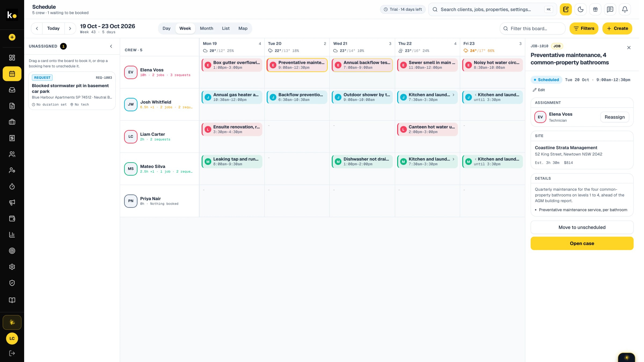Open the megaphone marketing sidebar icon
The height and width of the screenshot is (362, 644).
pyautogui.click(x=12, y=202)
